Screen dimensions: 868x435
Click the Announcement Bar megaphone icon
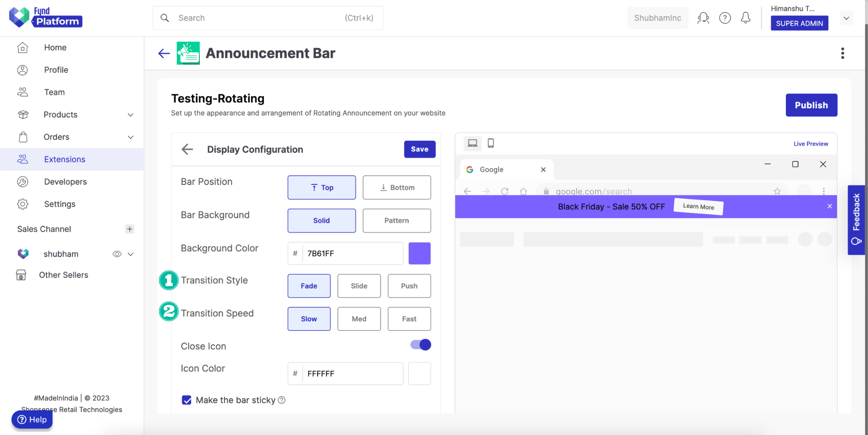point(188,53)
